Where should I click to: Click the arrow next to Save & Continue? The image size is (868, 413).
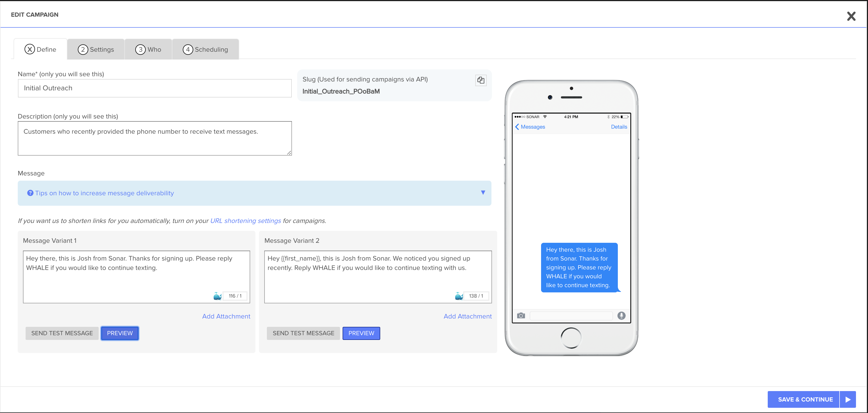[848, 399]
